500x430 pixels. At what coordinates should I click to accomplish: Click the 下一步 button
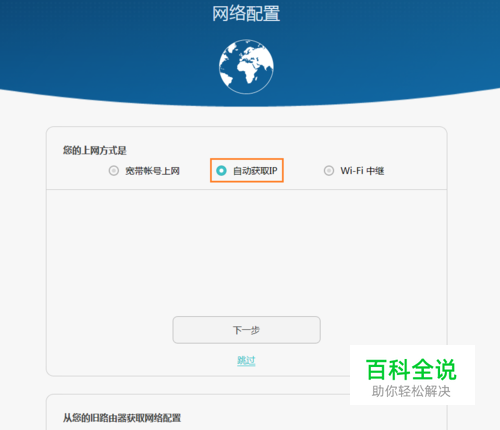[x=246, y=330]
